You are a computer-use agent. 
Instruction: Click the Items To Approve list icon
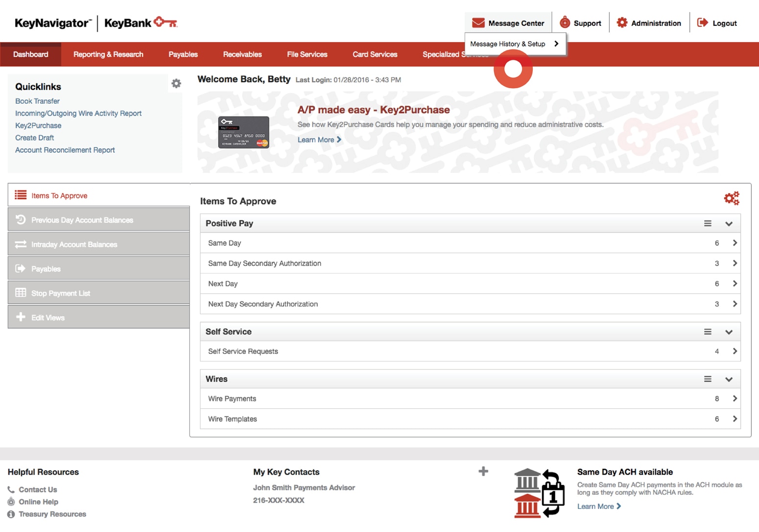(x=21, y=195)
